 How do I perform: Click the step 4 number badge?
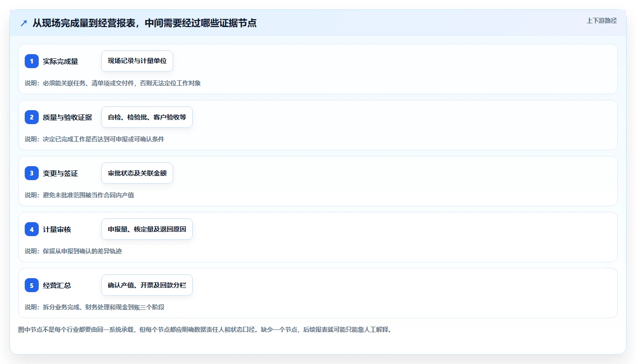(32, 229)
